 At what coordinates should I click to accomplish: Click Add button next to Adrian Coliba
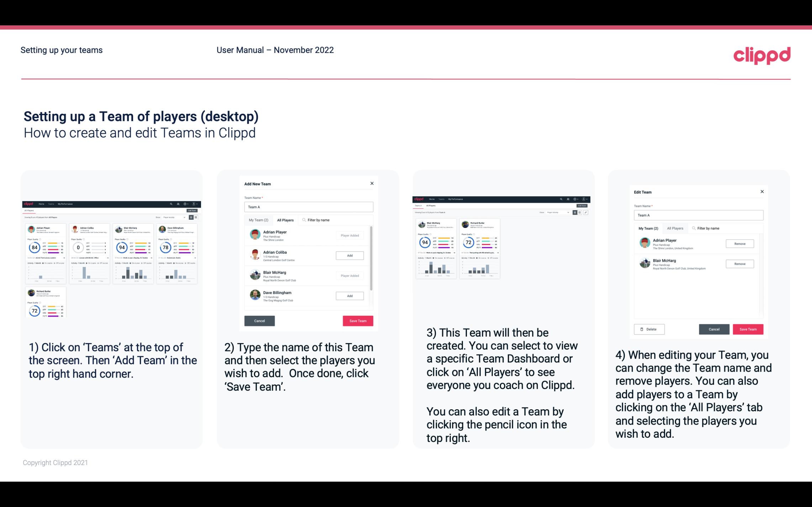pos(349,255)
